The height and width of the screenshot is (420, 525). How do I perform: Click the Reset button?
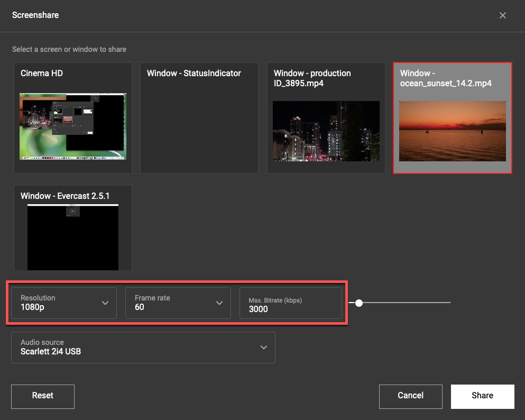click(x=43, y=397)
